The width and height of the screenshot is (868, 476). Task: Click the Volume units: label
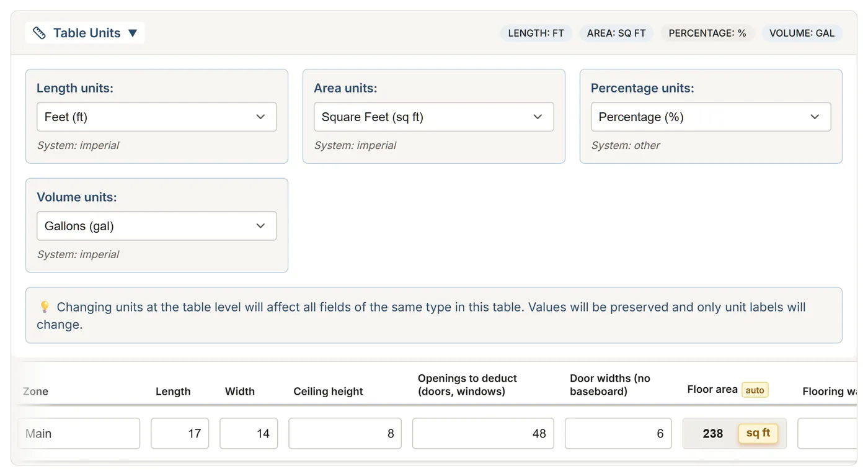(x=77, y=197)
